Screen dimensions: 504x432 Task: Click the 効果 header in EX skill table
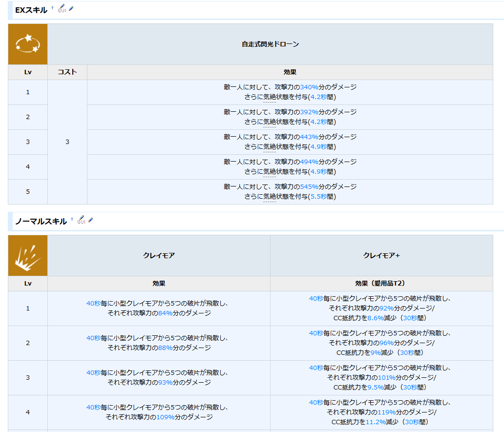290,72
